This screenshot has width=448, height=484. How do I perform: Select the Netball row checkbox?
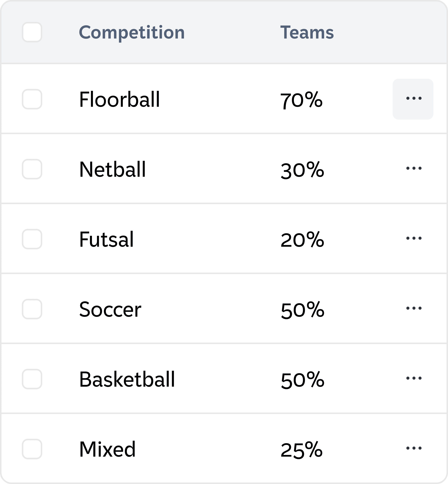[x=32, y=169]
